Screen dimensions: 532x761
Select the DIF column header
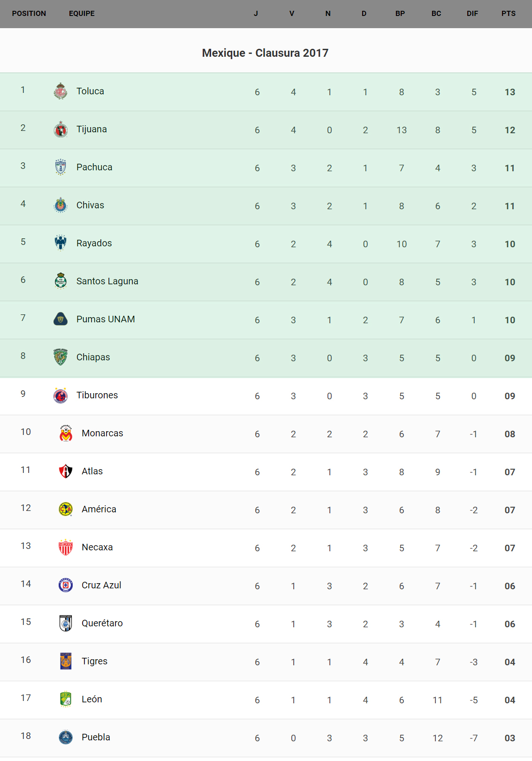(x=472, y=14)
